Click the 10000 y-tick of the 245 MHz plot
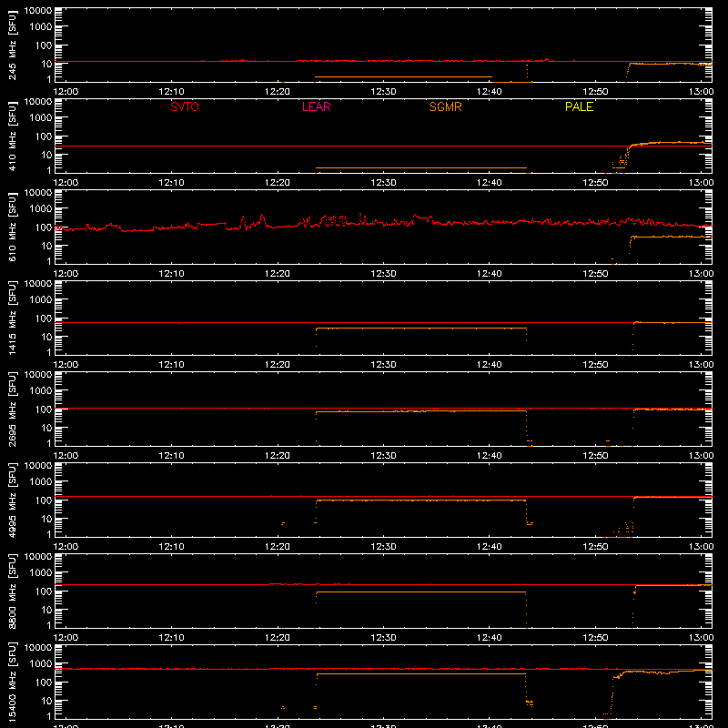This screenshot has width=728, height=728. pos(38,11)
